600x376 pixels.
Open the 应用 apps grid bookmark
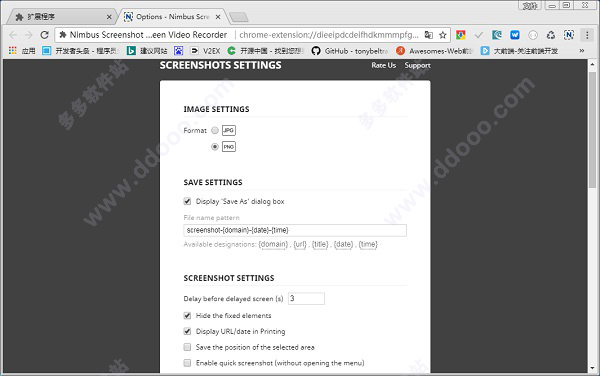pos(22,50)
